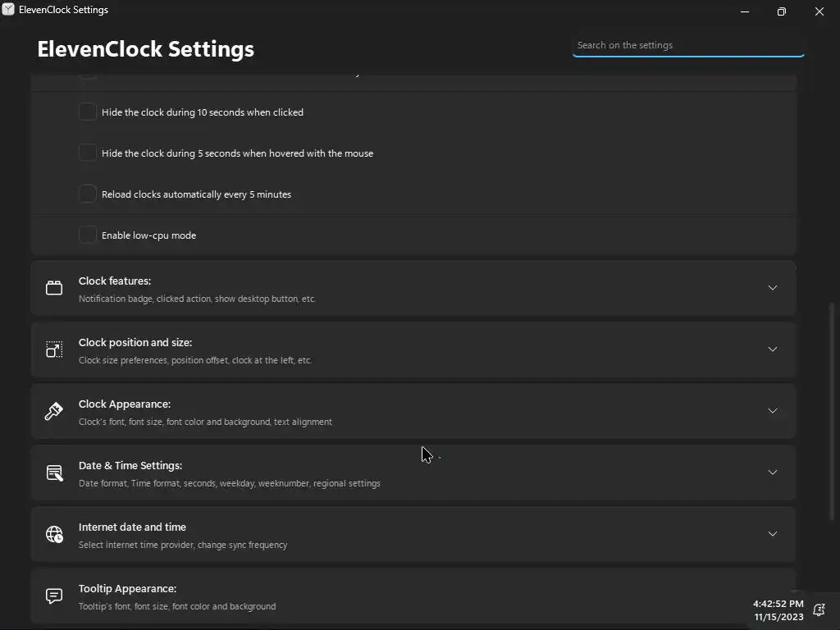Click the Internet date and time globe icon
The height and width of the screenshot is (630, 840).
(54, 534)
